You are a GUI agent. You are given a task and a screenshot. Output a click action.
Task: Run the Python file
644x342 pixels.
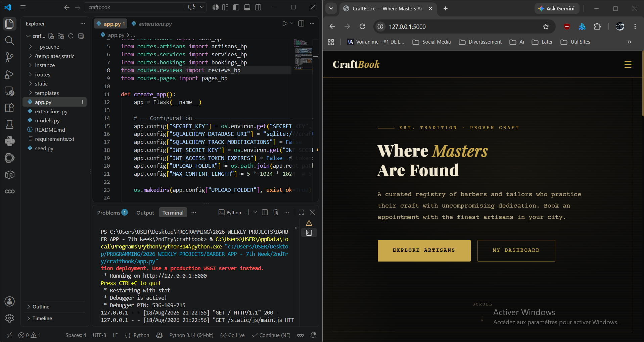285,23
